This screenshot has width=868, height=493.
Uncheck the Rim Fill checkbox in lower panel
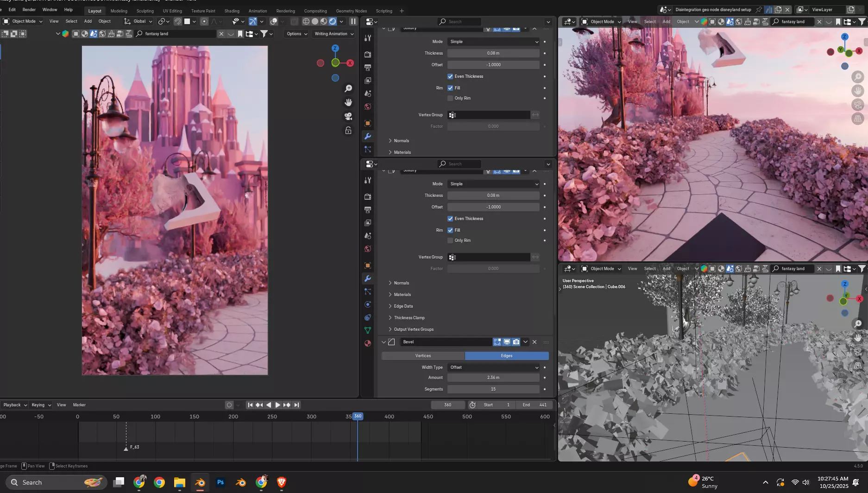(x=450, y=230)
